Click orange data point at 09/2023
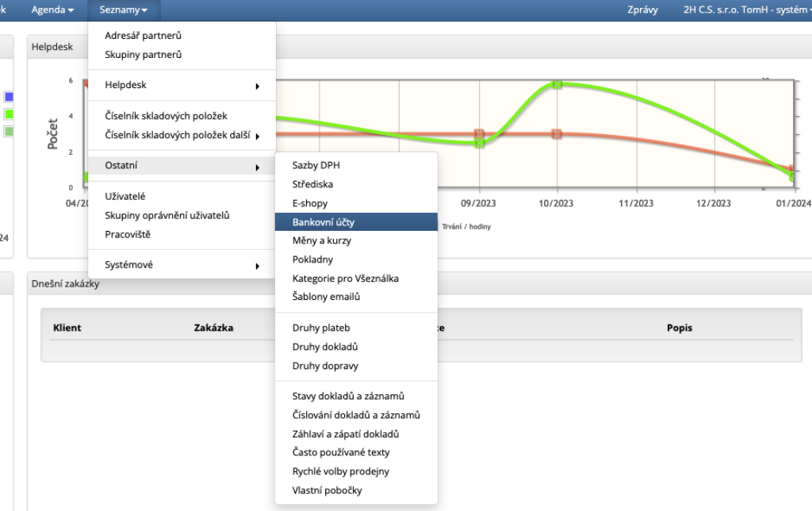 [x=479, y=134]
